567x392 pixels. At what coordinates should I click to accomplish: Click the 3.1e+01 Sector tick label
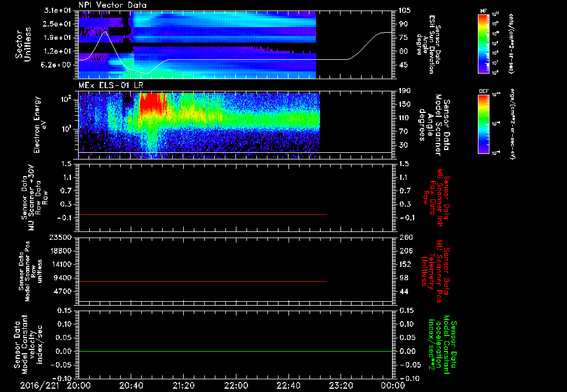tap(58, 11)
